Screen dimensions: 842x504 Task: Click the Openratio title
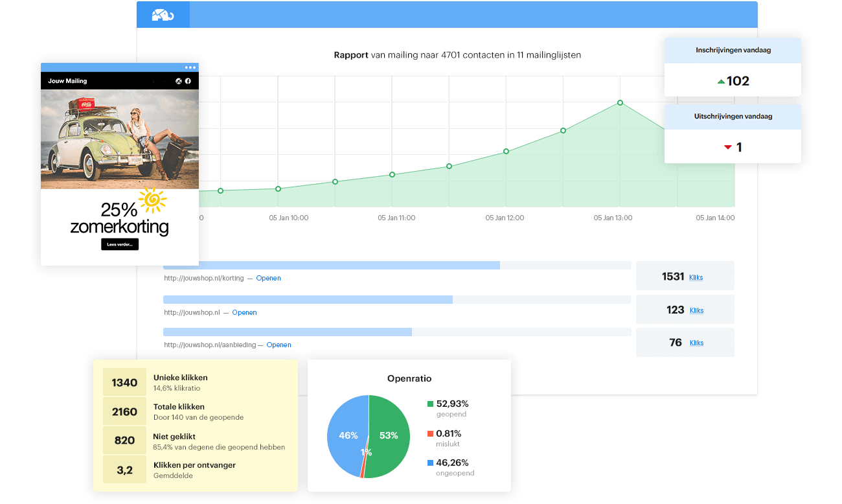(x=409, y=378)
